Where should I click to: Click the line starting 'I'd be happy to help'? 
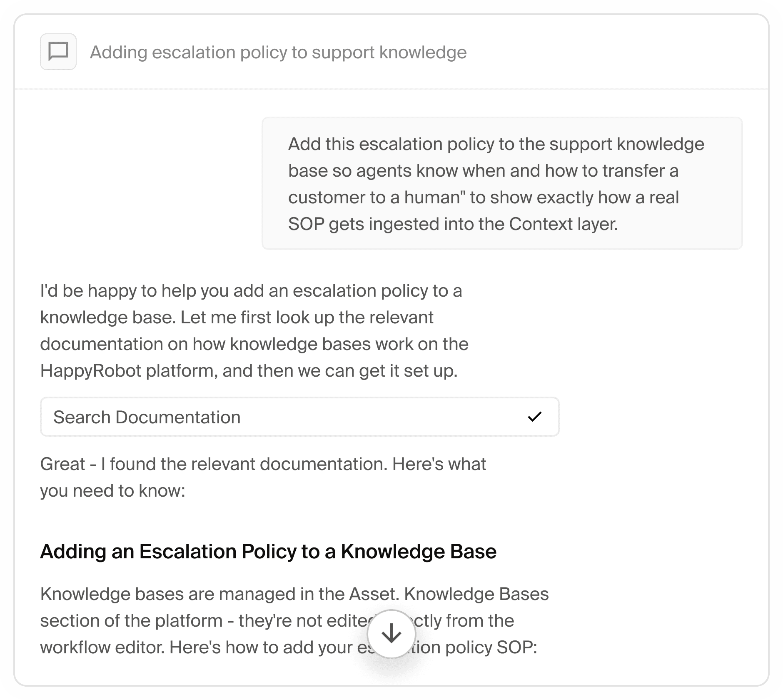(x=251, y=290)
